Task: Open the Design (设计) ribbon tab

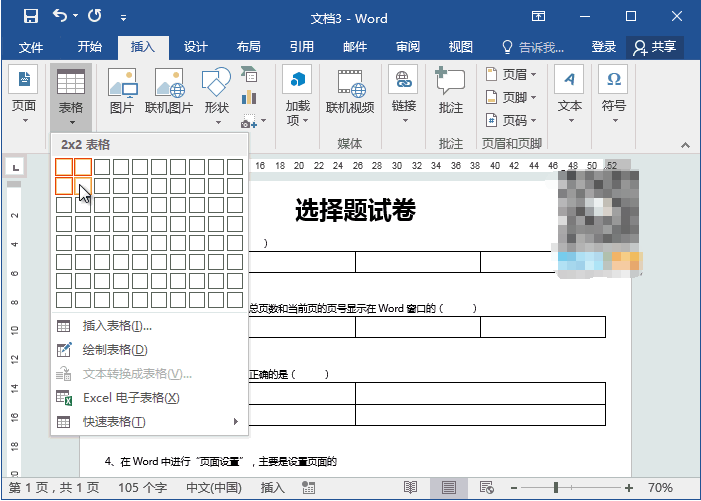Action: click(x=195, y=47)
